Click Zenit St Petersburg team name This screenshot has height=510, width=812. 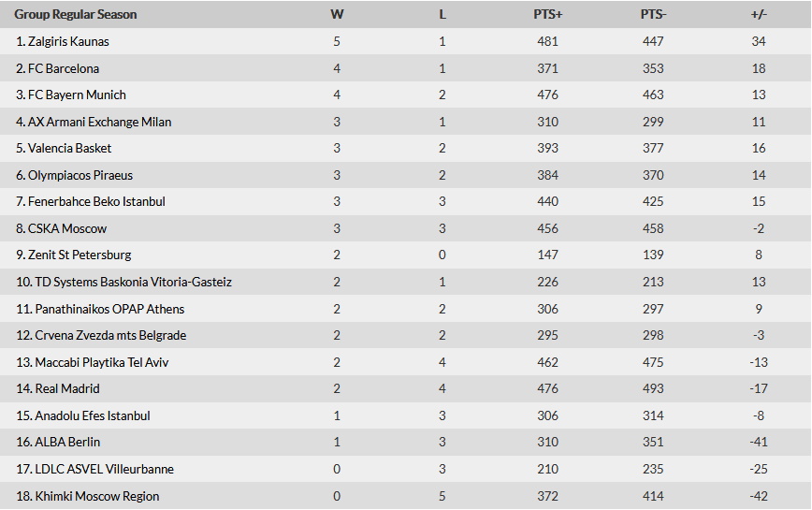pyautogui.click(x=80, y=255)
